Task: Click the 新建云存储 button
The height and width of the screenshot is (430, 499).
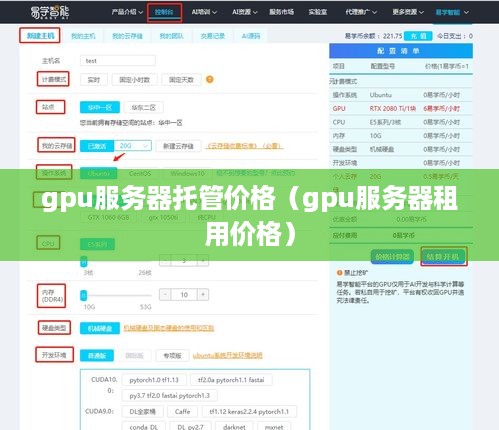Action: coord(178,146)
